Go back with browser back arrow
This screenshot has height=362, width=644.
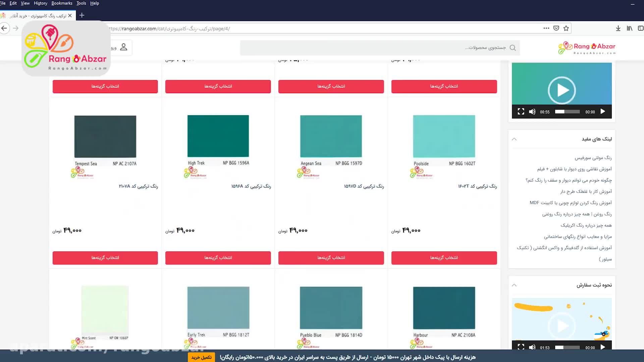pyautogui.click(x=4, y=28)
